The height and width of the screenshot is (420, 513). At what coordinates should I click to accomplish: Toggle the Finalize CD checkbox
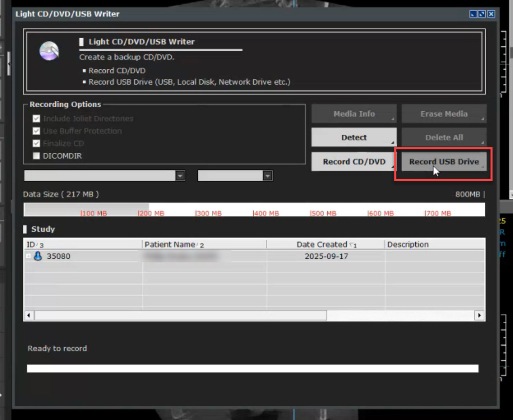(36, 143)
